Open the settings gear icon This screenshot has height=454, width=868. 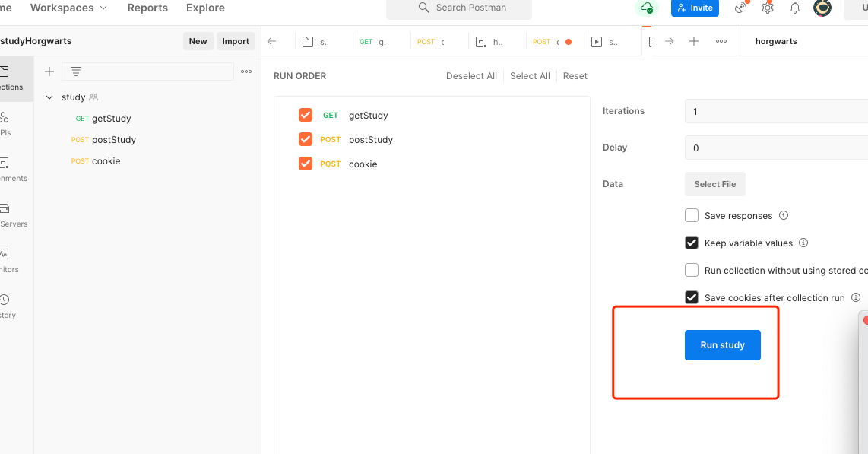point(767,8)
